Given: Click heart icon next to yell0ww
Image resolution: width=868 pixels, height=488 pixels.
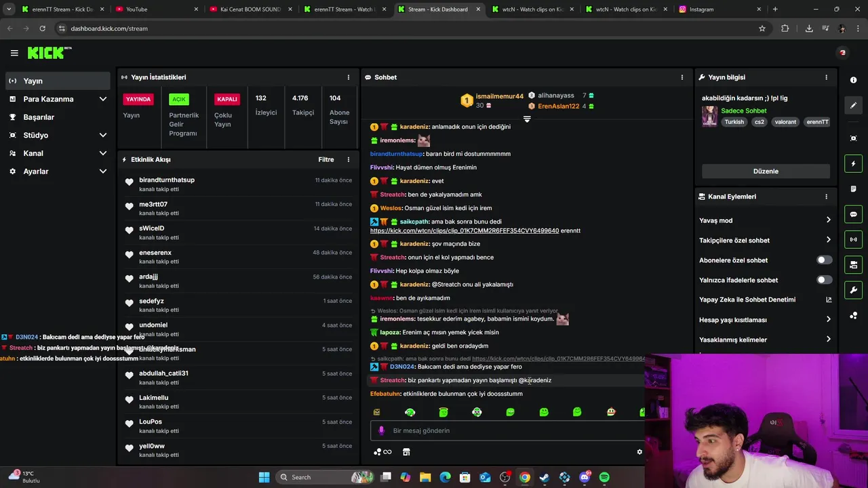Looking at the screenshot, I should [129, 447].
